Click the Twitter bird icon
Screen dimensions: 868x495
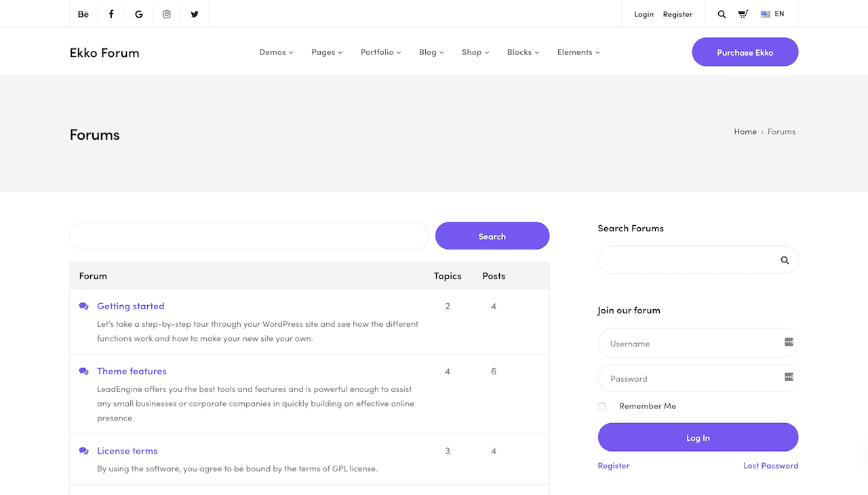point(195,14)
